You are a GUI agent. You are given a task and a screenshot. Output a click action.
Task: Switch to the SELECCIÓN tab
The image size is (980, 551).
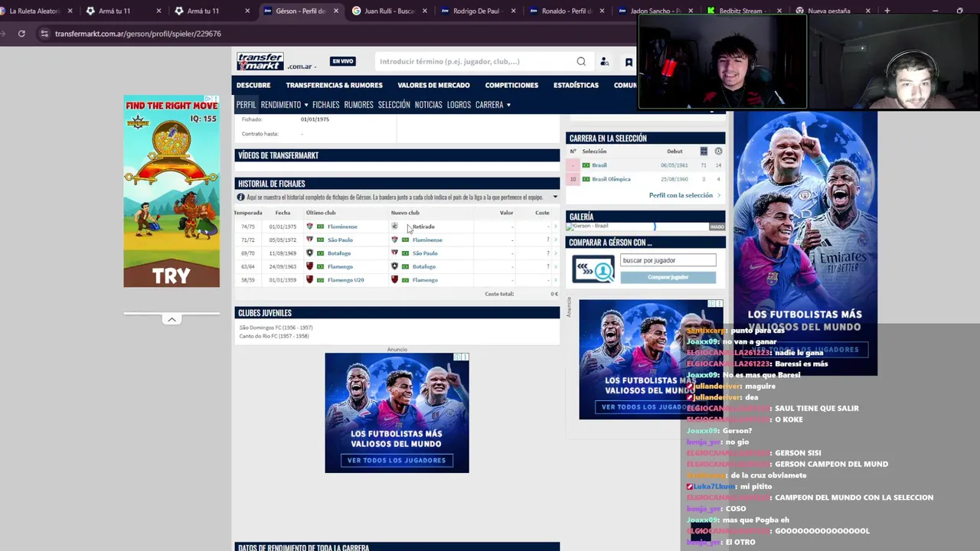pyautogui.click(x=394, y=105)
